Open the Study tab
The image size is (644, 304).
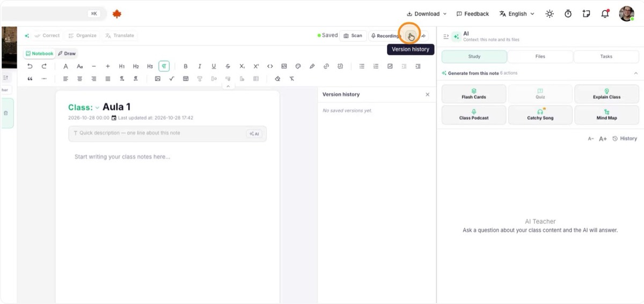[474, 56]
